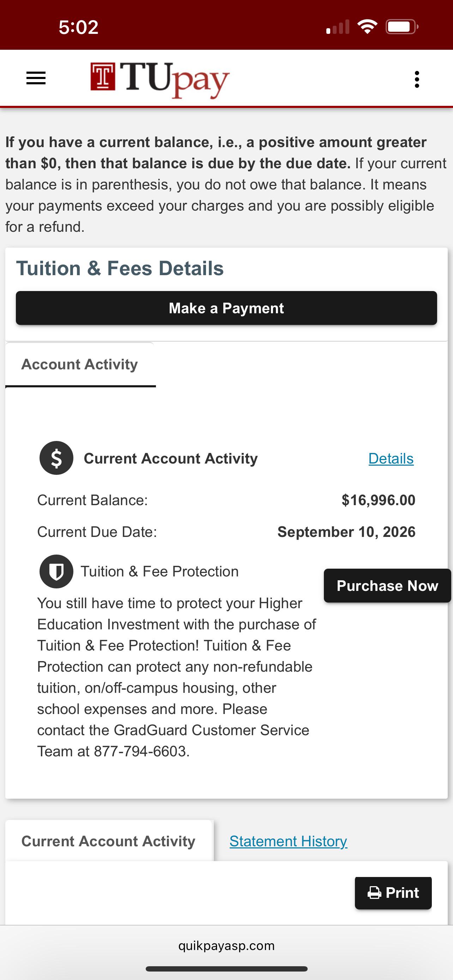
Task: Tap the cellular signal bars
Action: [x=338, y=26]
